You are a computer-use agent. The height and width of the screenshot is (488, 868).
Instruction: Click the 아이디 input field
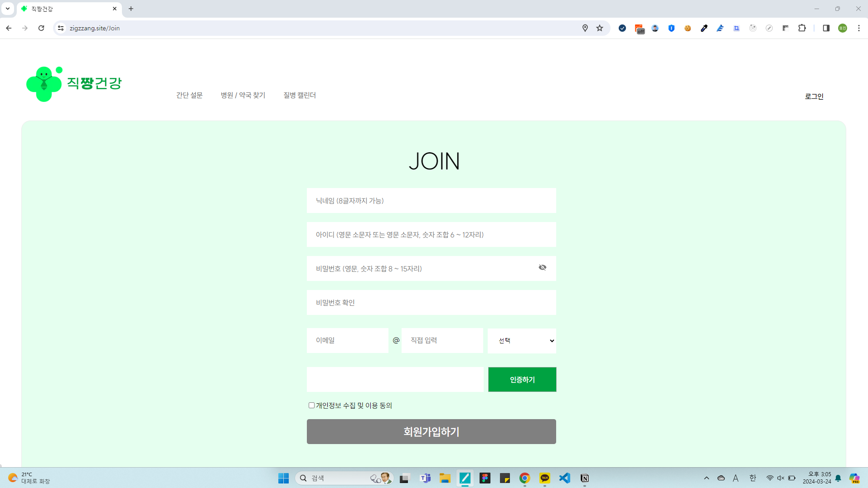[431, 235]
